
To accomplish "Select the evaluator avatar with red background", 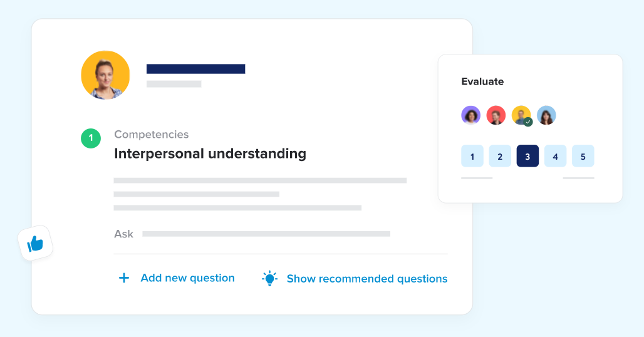I will [496, 115].
